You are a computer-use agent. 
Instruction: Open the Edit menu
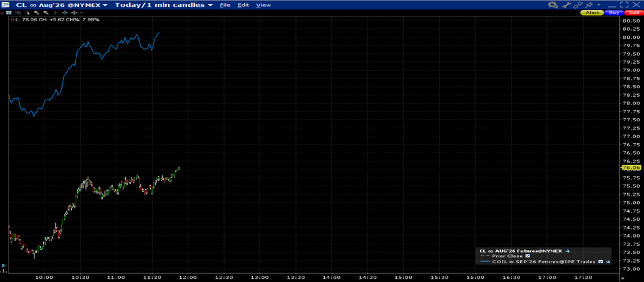coord(243,5)
